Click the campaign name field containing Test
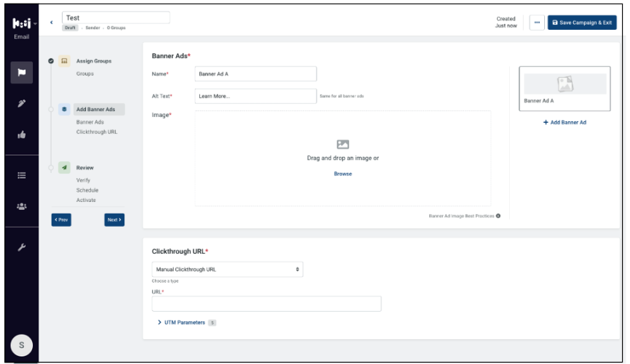The width and height of the screenshot is (630, 364). point(116,17)
